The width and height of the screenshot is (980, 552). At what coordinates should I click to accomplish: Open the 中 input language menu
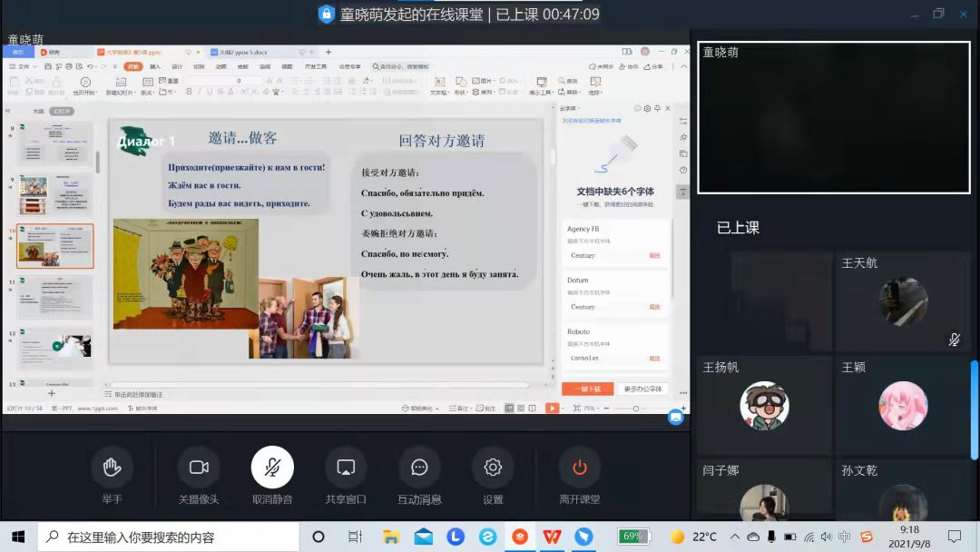846,537
